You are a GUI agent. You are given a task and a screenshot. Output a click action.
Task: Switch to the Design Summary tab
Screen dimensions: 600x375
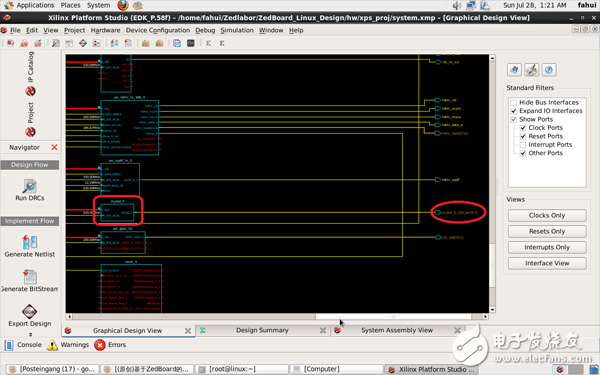point(262,330)
